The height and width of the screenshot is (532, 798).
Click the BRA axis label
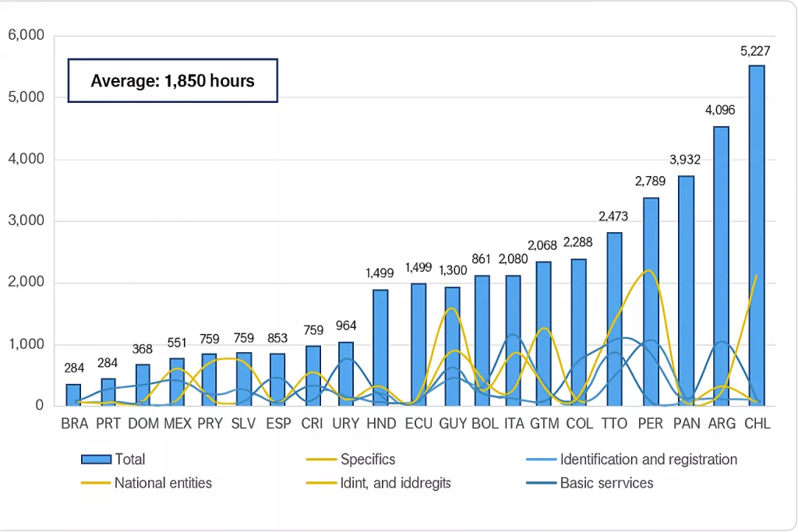pyautogui.click(x=73, y=424)
